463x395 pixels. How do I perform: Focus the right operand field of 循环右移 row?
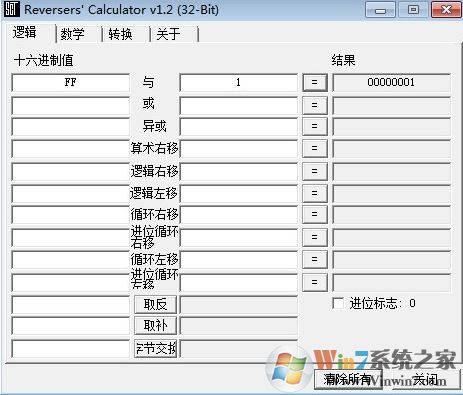pyautogui.click(x=238, y=214)
